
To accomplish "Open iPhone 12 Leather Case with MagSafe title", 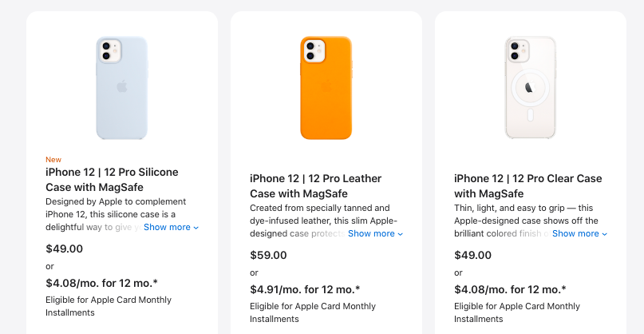I will click(x=316, y=186).
